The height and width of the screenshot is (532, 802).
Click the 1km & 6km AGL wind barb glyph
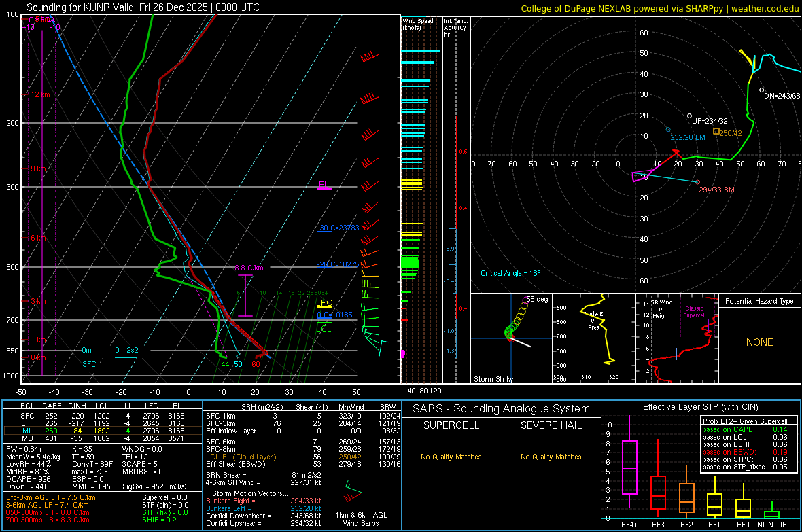click(x=352, y=492)
